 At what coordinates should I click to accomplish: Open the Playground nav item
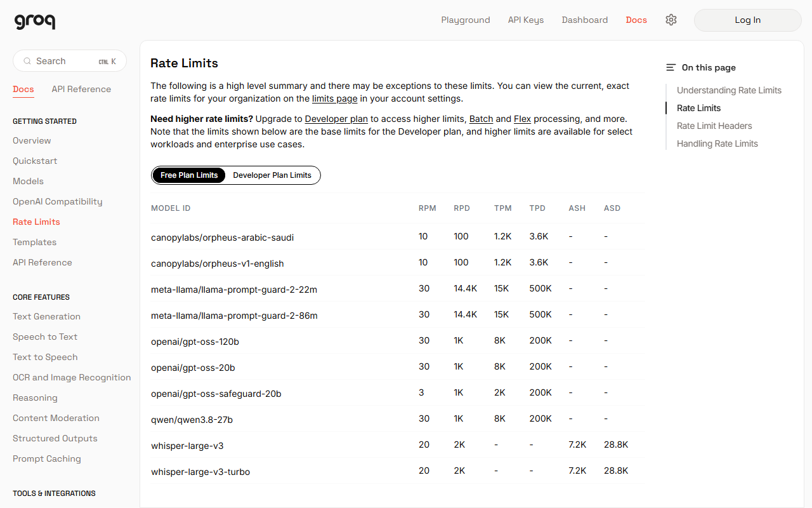click(466, 20)
